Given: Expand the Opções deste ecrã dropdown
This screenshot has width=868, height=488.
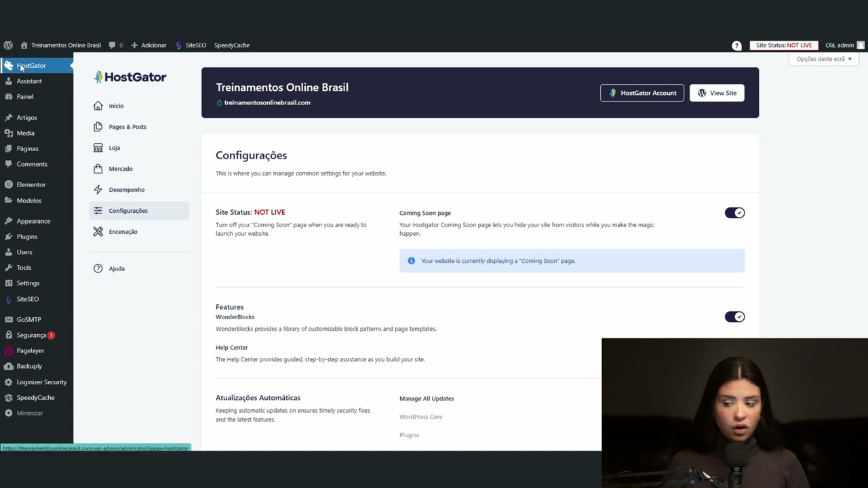Looking at the screenshot, I should 824,59.
